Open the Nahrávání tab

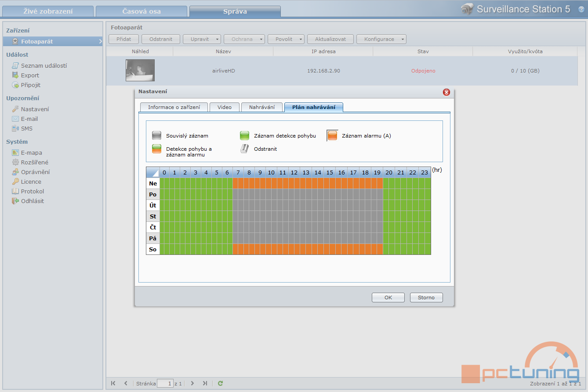coord(262,107)
